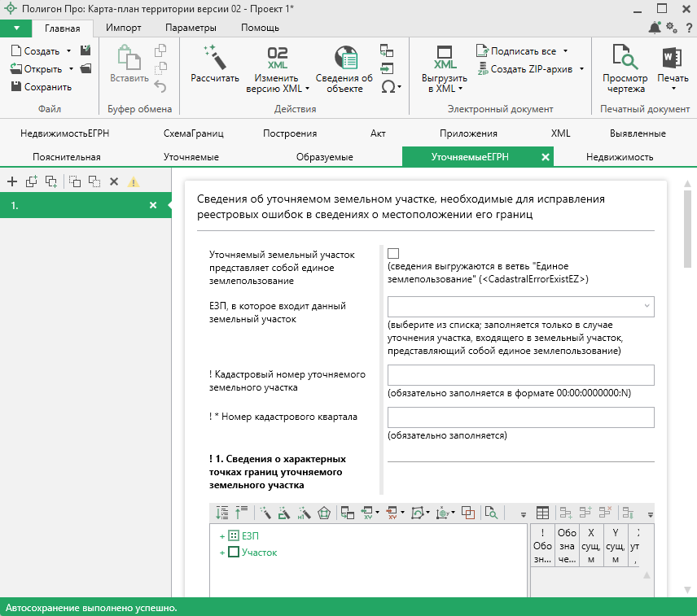Switch to the Импорт ribbon tab
The image size is (697, 616).
point(124,28)
